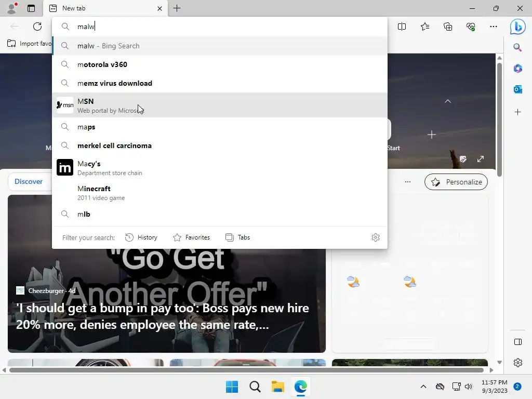Open the taskbar clock showing 11:57 PM
Image resolution: width=532 pixels, height=399 pixels.
495,387
